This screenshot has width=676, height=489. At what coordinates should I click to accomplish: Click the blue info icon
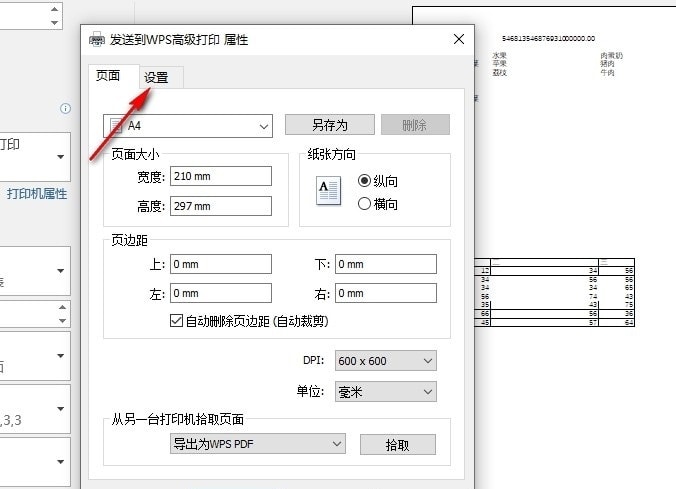click(66, 108)
